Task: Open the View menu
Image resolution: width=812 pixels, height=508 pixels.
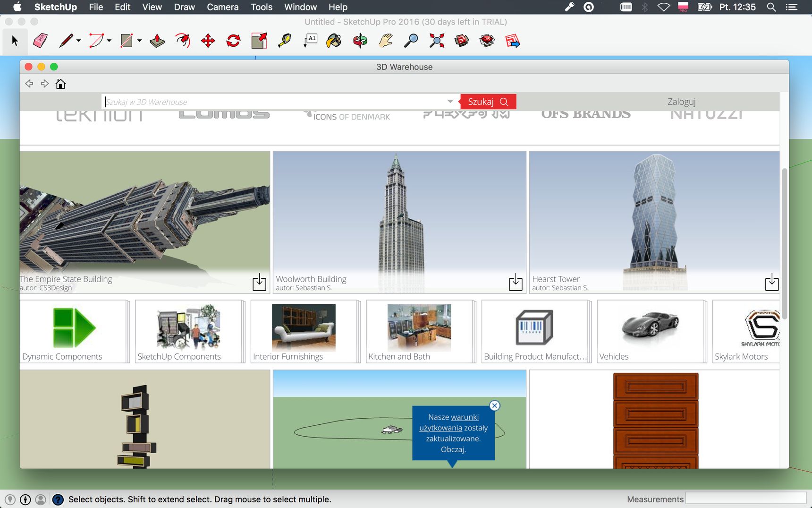Action: (x=152, y=7)
